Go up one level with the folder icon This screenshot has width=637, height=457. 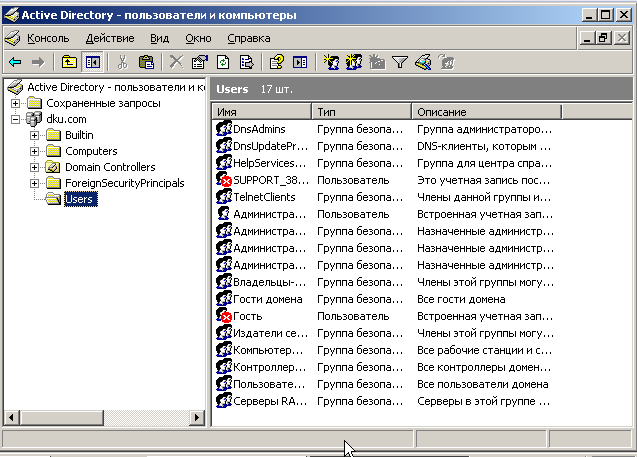(69, 62)
